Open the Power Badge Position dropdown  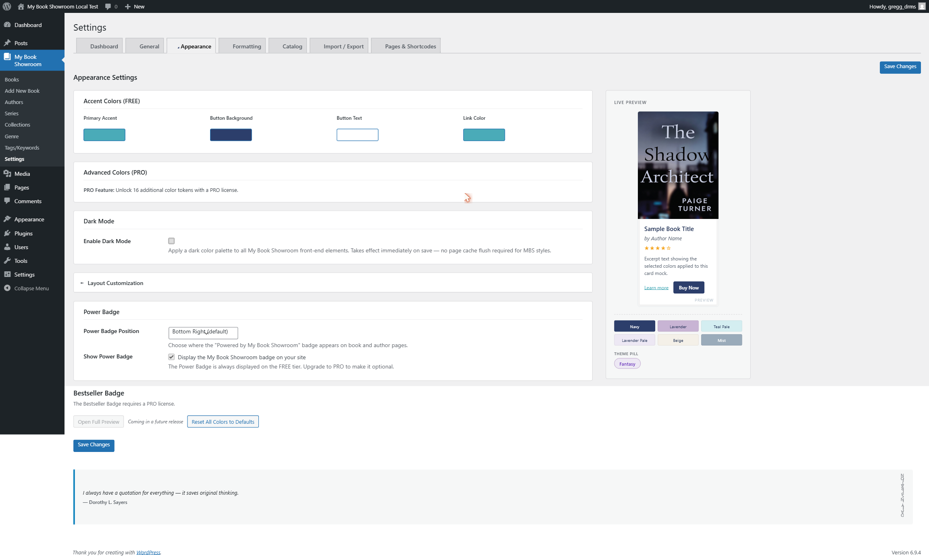[x=203, y=333]
